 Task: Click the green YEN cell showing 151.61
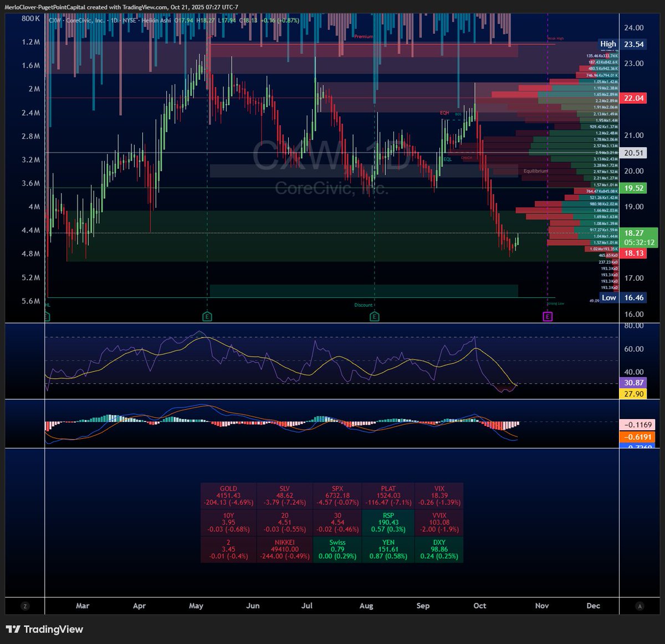[x=388, y=549]
